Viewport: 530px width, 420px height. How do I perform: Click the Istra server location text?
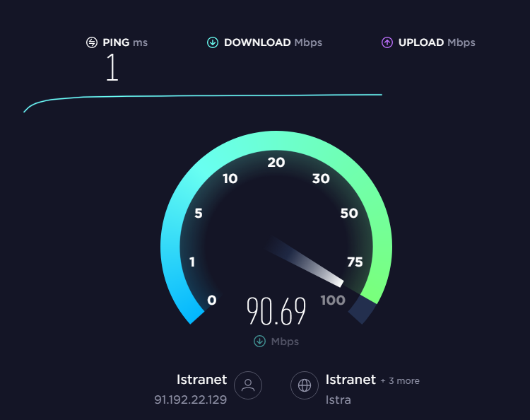[338, 400]
